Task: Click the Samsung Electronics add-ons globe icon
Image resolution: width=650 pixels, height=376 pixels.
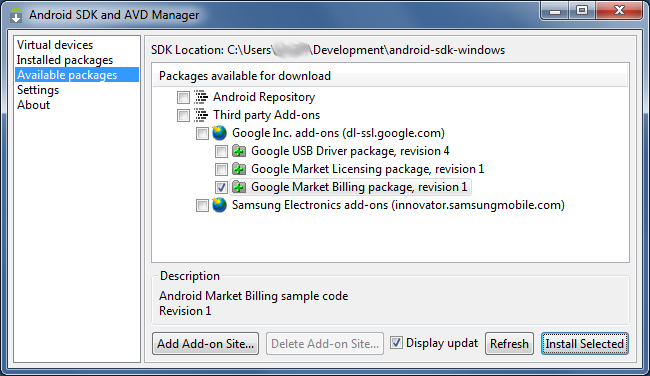Action: [219, 205]
